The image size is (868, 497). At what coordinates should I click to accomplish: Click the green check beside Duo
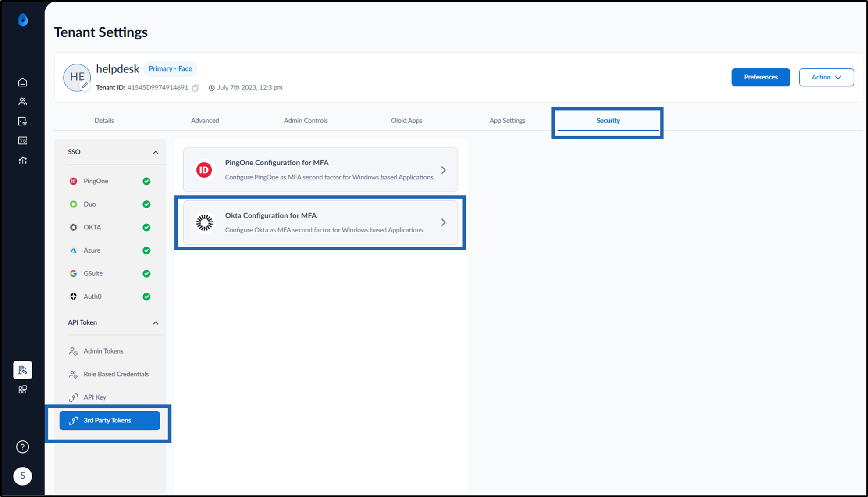tap(146, 204)
